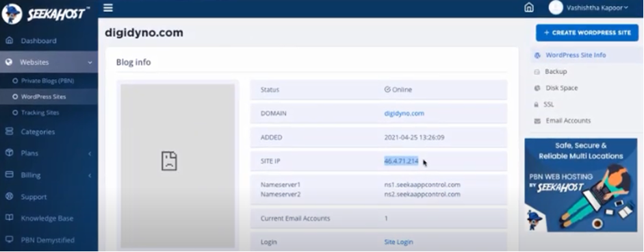Click the WordPress Site Info icon
644x252 pixels.
click(x=537, y=55)
